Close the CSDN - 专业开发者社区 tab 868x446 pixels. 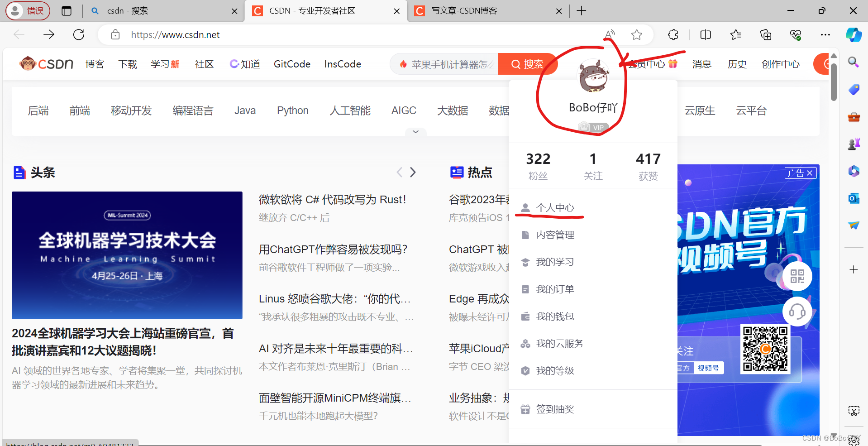(397, 11)
